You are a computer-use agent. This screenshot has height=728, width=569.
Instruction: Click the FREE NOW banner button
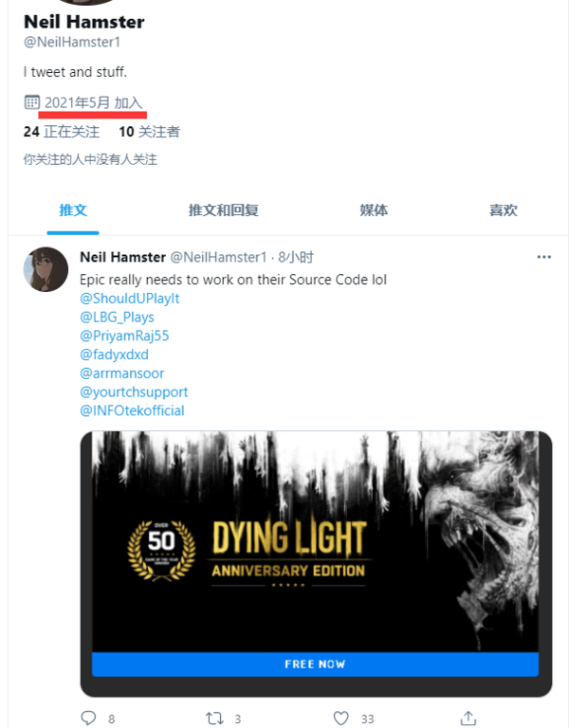(315, 664)
